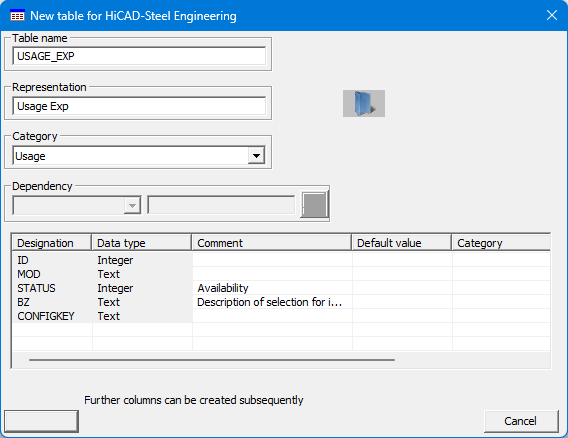568x438 pixels.
Task: Click the BZ description comment cell
Action: 272,302
